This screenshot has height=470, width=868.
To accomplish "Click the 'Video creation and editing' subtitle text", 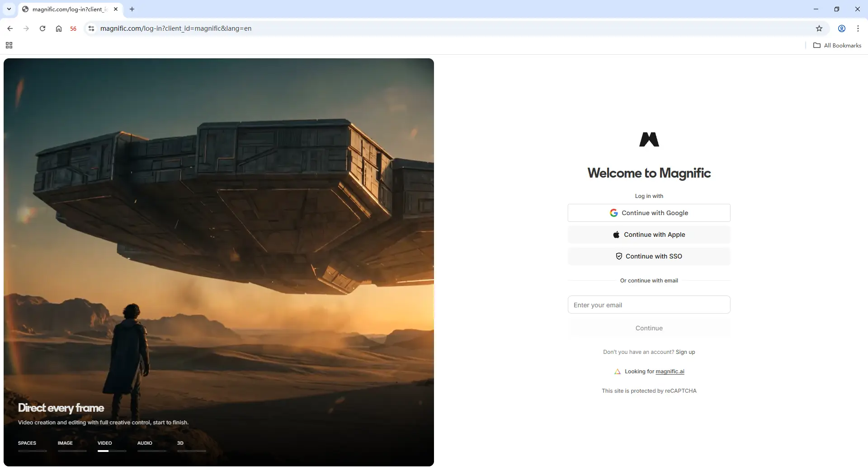I will click(104, 423).
